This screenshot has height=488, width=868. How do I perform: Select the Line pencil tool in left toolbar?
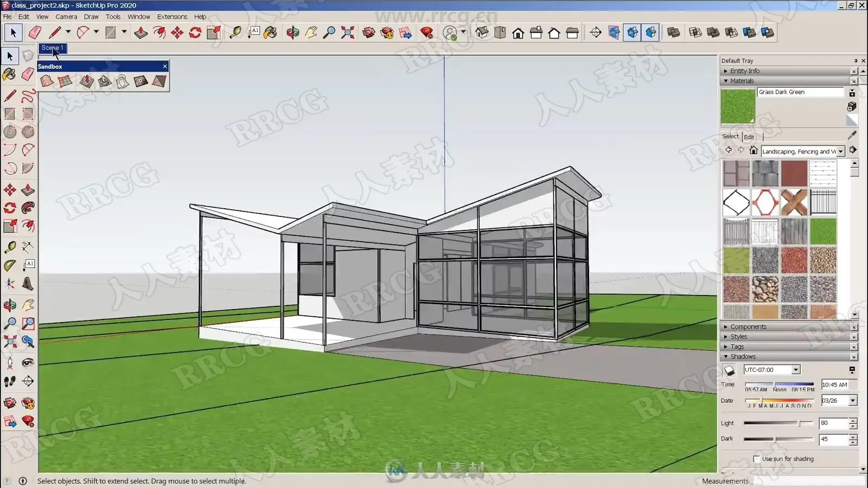(x=10, y=96)
